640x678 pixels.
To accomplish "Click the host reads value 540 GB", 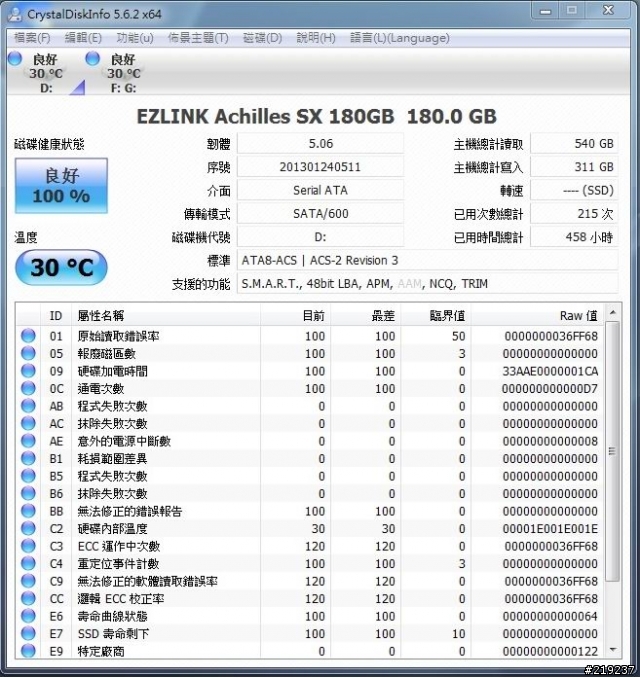I will point(574,144).
